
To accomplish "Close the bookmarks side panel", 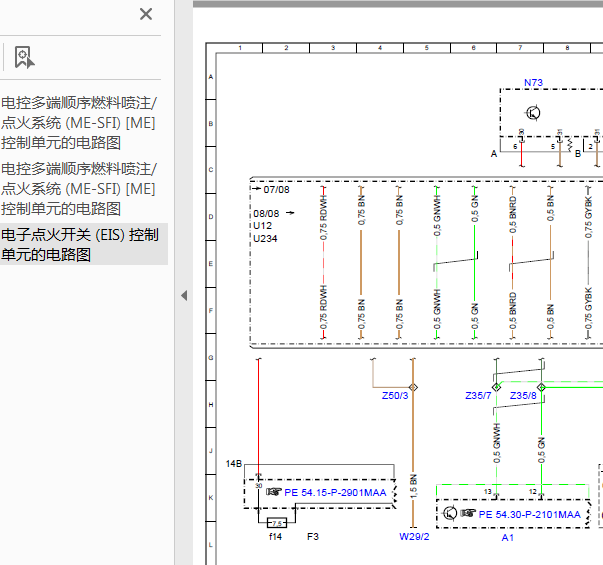I will (146, 14).
